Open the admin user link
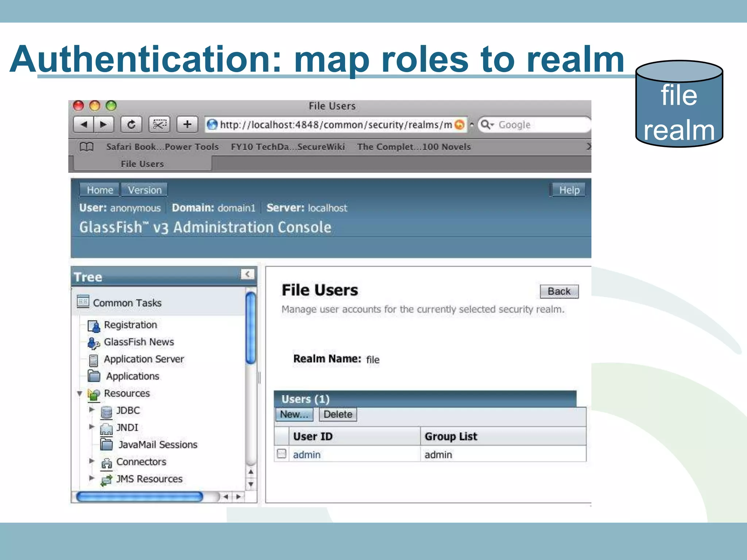 (307, 455)
